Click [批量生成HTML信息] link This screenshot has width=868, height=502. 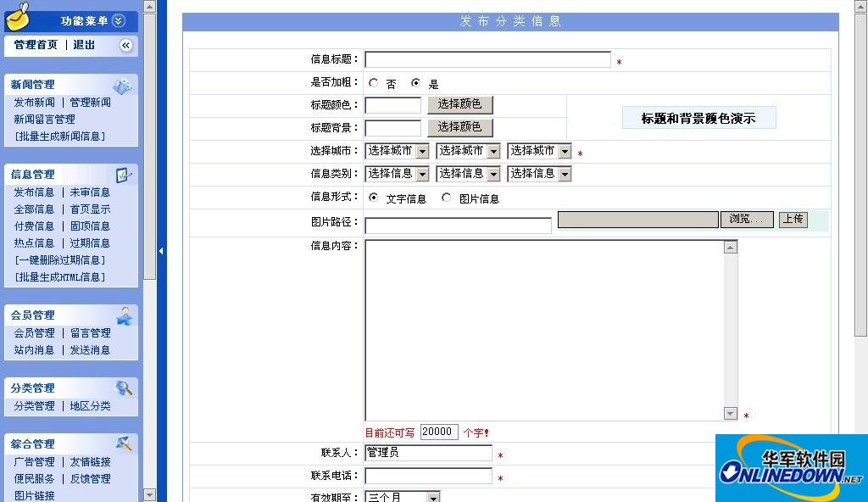60,277
